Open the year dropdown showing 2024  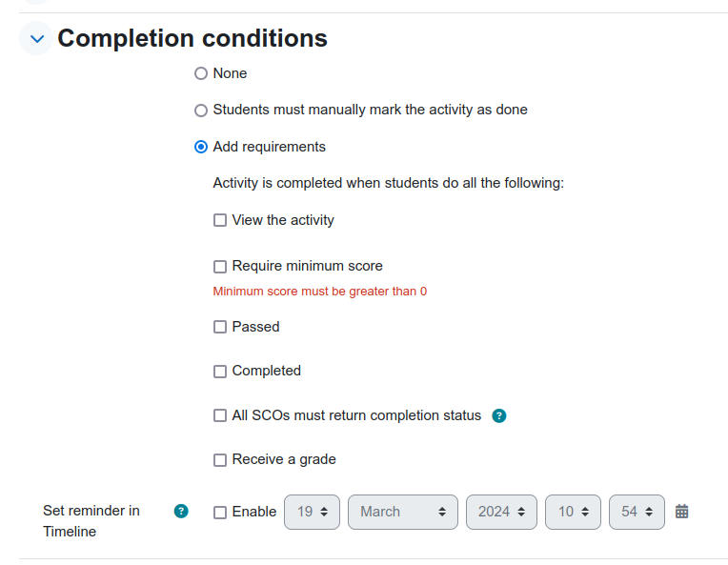[501, 512]
